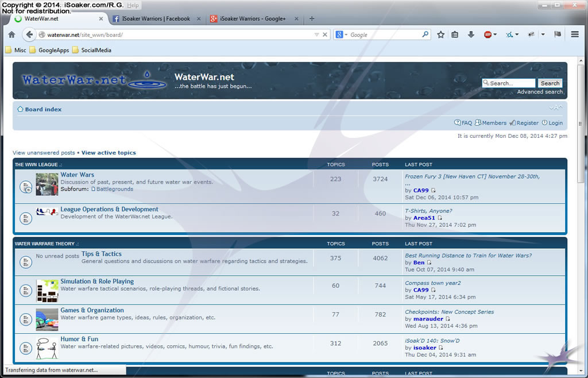This screenshot has width=588, height=378.
Task: Open Advanced search link
Action: coord(540,92)
